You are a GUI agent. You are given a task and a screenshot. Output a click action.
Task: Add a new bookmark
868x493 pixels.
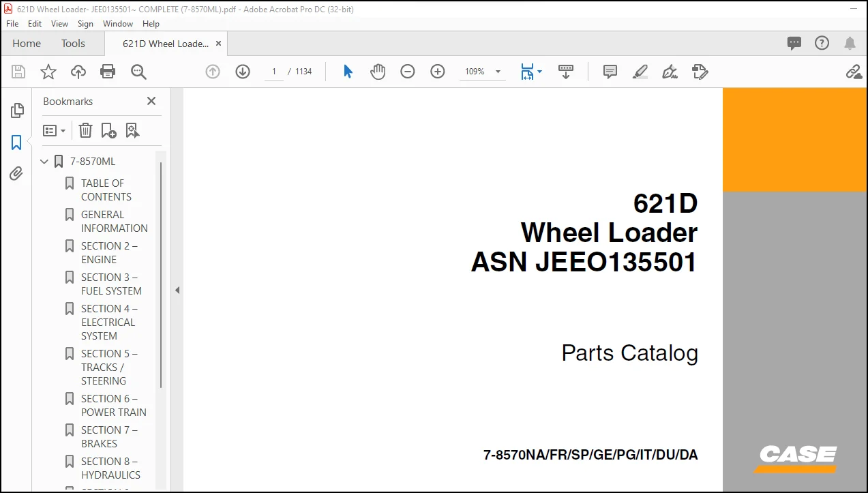[x=108, y=130]
